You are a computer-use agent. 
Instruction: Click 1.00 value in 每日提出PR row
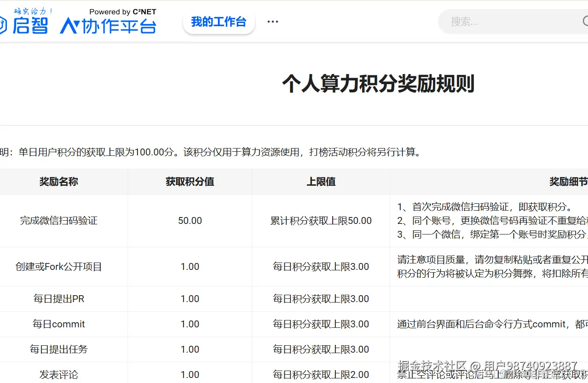pyautogui.click(x=190, y=299)
